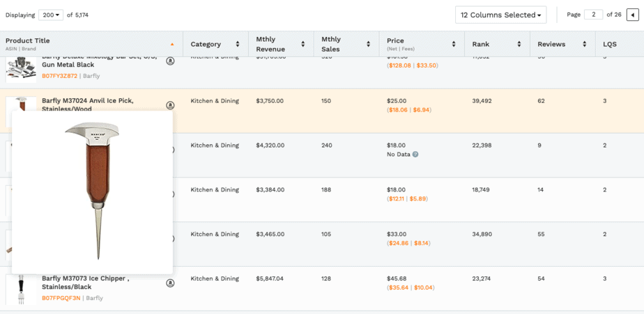Click the 62 reviews count

(541, 101)
